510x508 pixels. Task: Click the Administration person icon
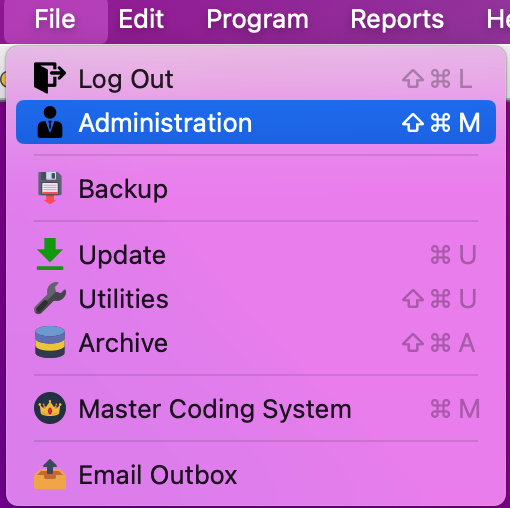coord(50,122)
